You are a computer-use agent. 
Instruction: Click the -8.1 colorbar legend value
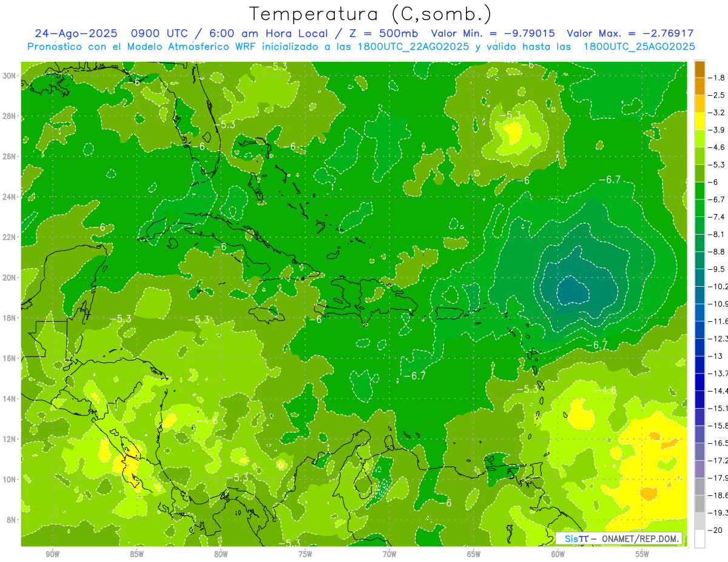coord(718,234)
